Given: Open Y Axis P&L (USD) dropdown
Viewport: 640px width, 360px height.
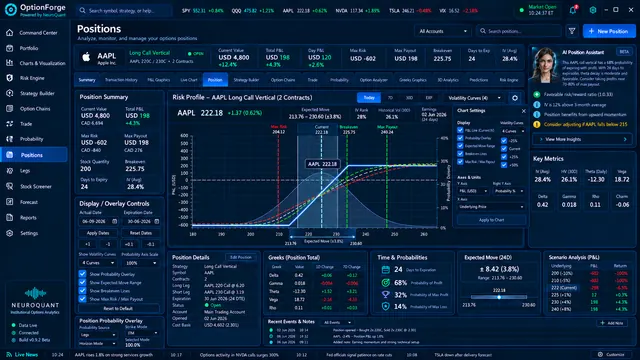Looking at the screenshot, I should [x=473, y=191].
